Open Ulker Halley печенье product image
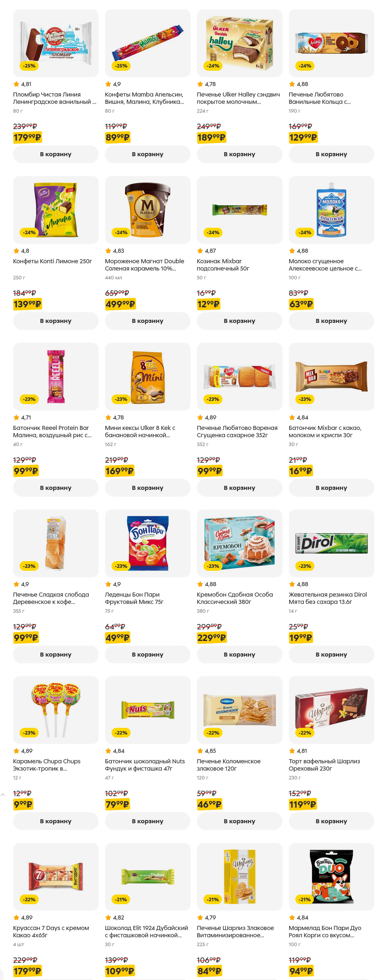The image size is (384, 980). 239,43
